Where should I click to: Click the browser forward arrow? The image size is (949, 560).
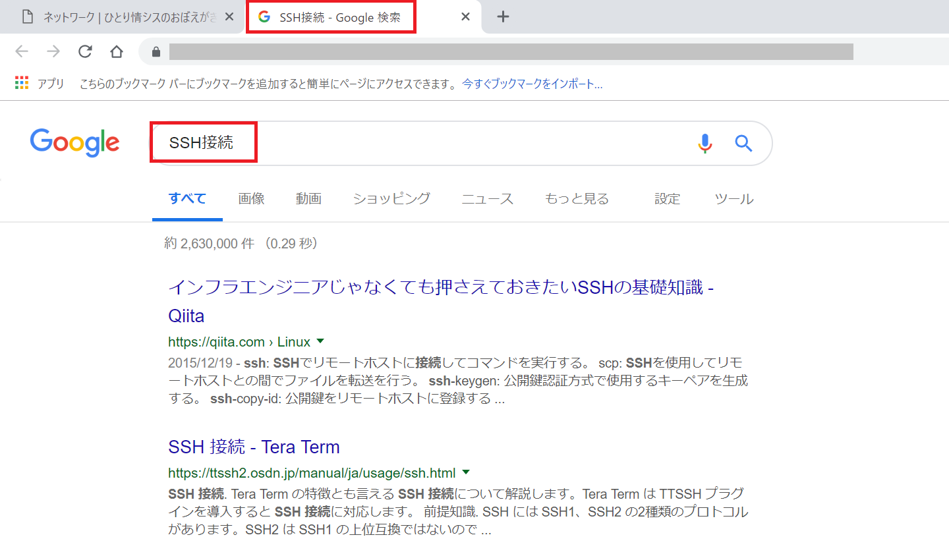click(53, 51)
